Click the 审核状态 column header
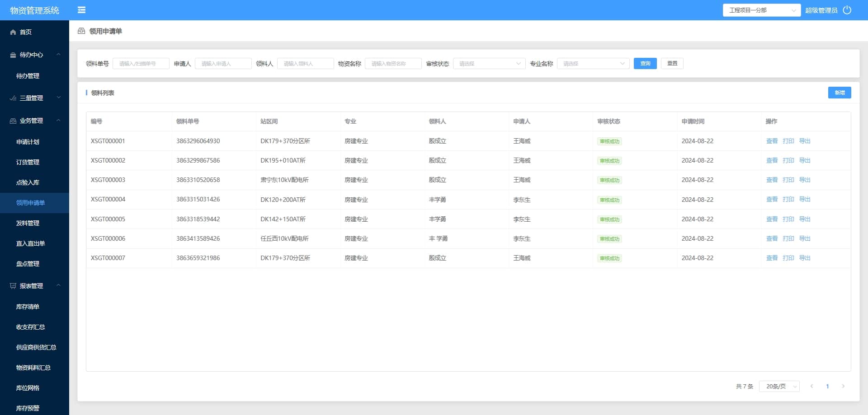The image size is (868, 415). click(609, 121)
